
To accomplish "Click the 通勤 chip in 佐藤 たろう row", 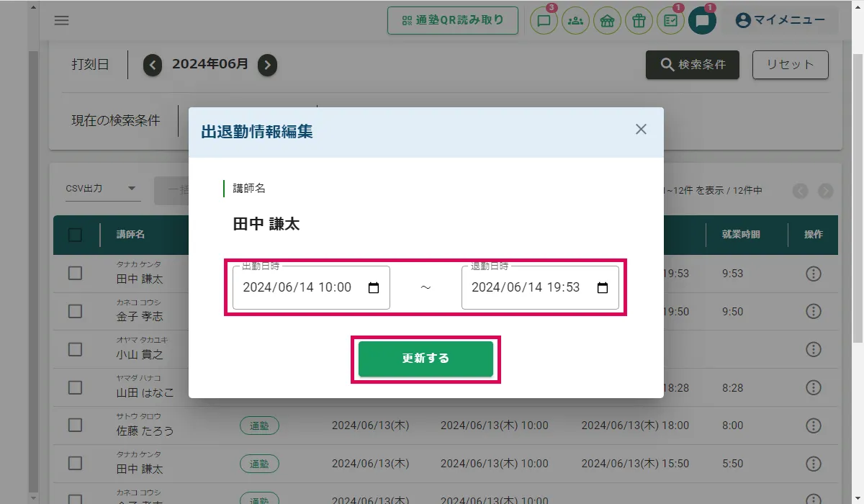I will [259, 426].
